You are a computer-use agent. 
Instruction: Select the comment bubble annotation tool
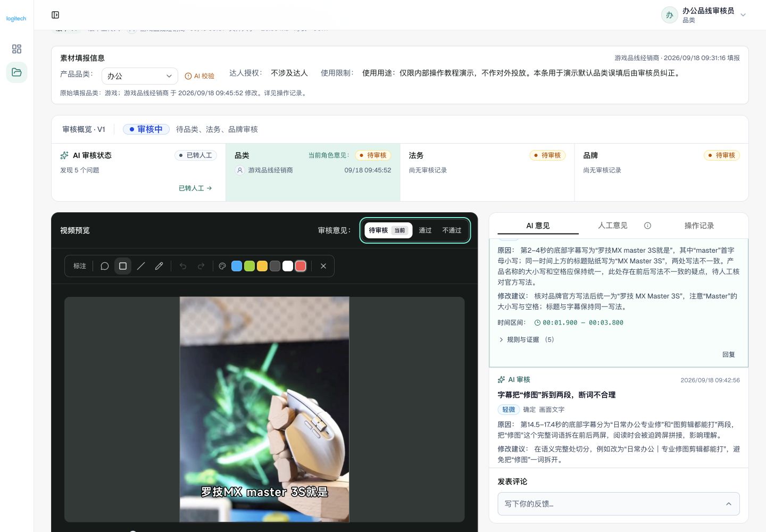point(105,266)
